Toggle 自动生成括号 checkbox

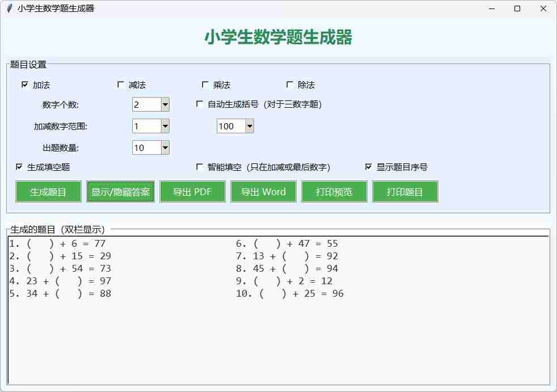(x=200, y=104)
